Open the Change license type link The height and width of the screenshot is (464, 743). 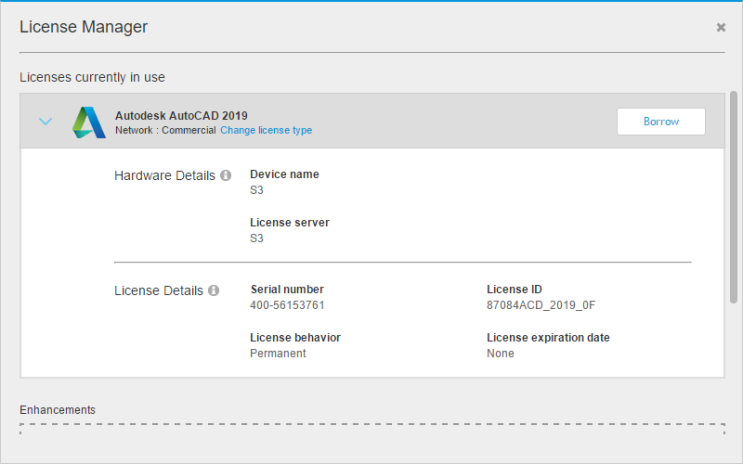266,130
